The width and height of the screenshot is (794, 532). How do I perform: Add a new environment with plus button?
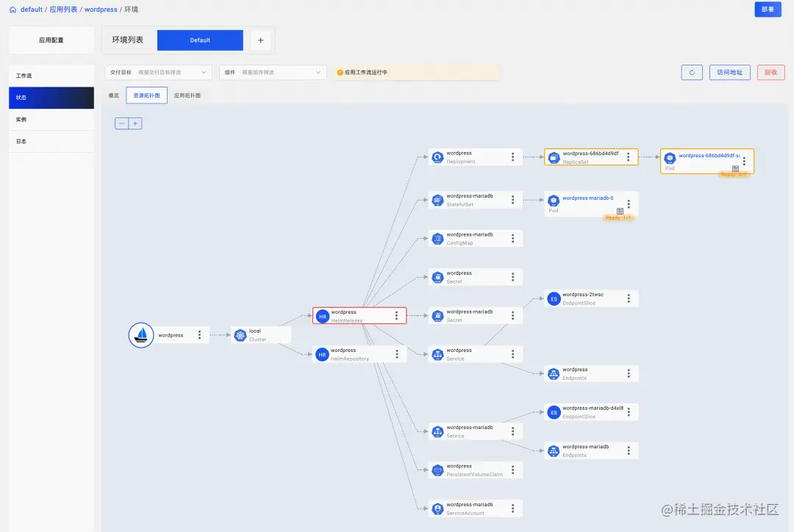tap(260, 40)
